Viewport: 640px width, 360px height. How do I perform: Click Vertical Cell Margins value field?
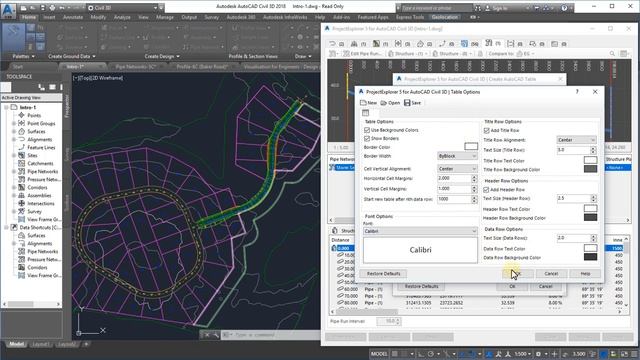point(454,189)
